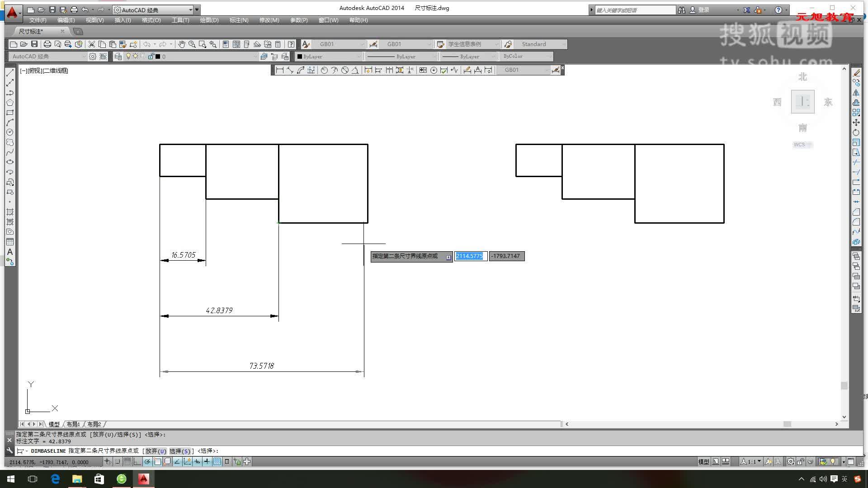The height and width of the screenshot is (488, 868).
Task: Toggle ortho mode in the status bar
Action: click(137, 461)
